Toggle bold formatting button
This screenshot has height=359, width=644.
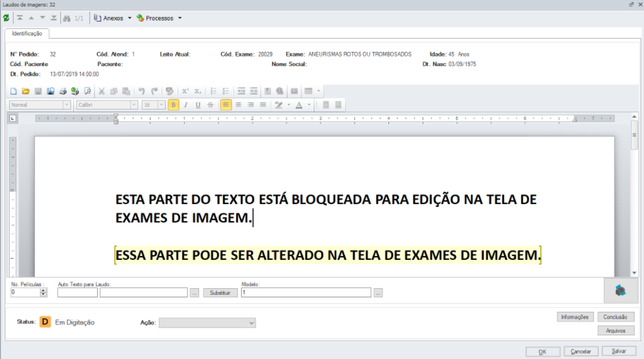(x=173, y=105)
